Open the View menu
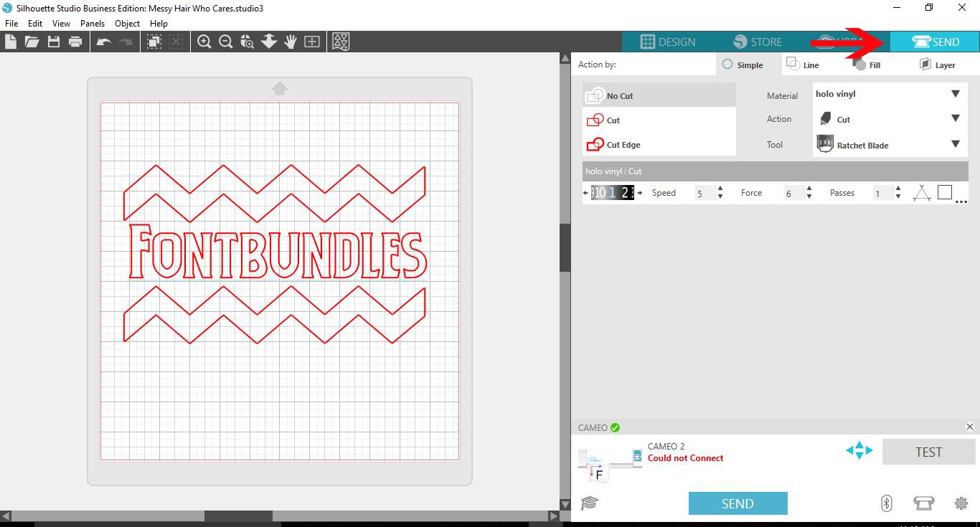The height and width of the screenshot is (527, 980). tap(61, 24)
